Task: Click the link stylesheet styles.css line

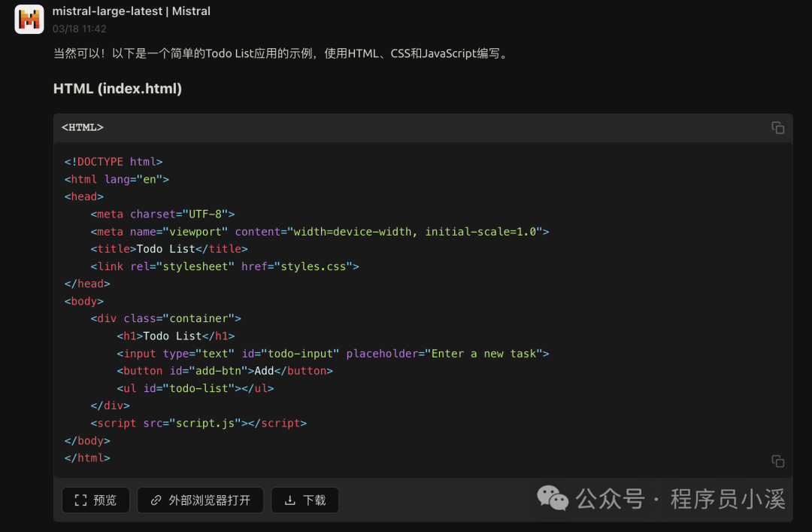Action: [225, 266]
